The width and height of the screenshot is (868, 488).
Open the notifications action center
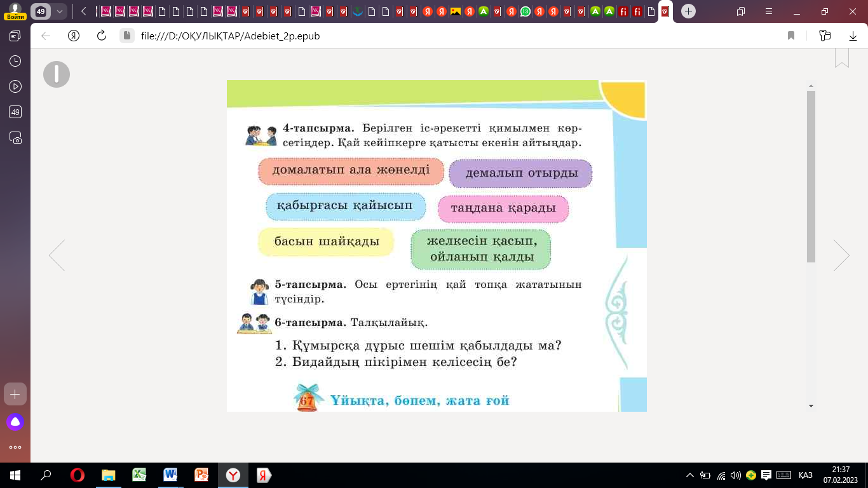point(766,475)
